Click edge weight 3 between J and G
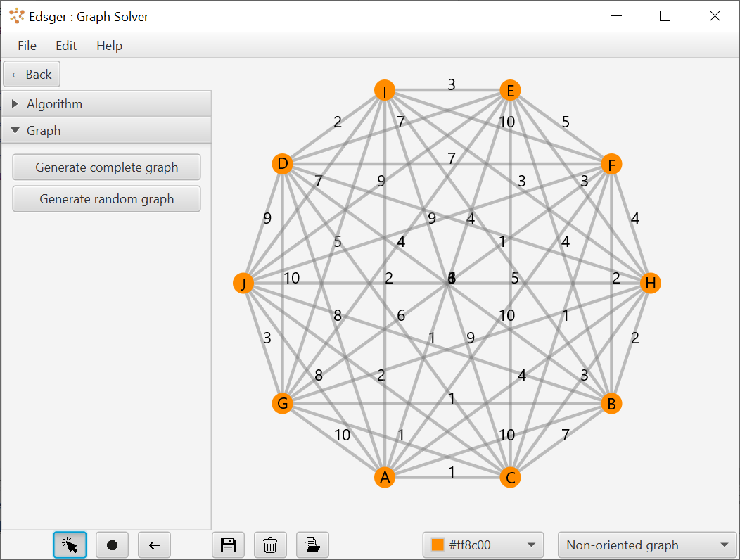740x560 pixels. tap(267, 338)
